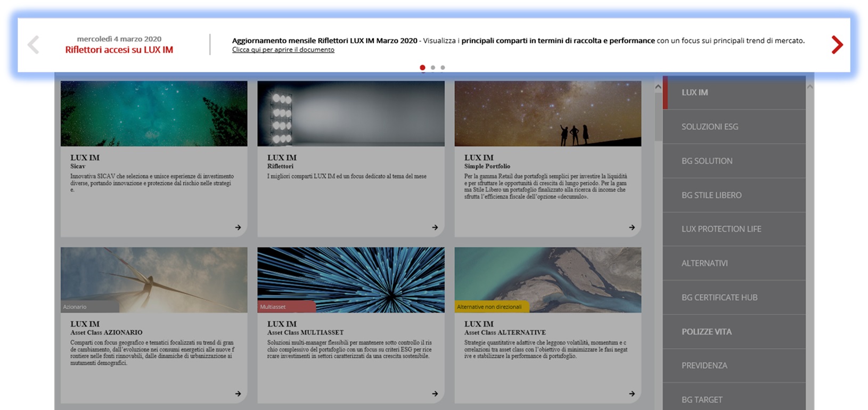Click the 'Strategie quantitative adattive' description
The height and width of the screenshot is (410, 868).
546,349
